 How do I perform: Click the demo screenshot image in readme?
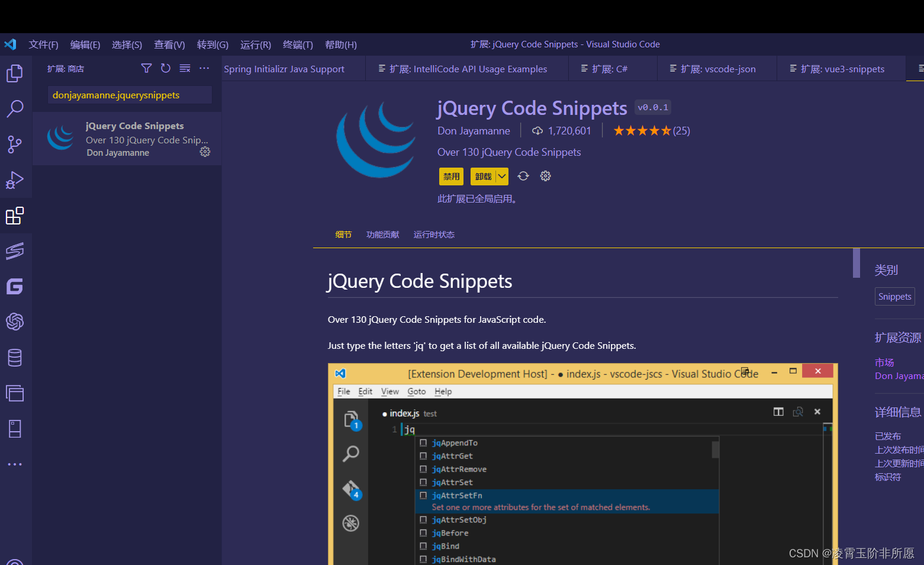coord(583,464)
